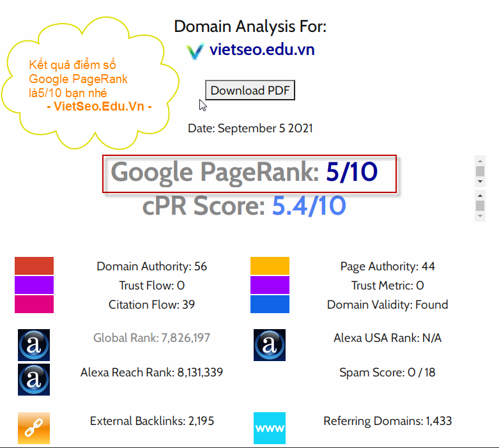Screen dimensions: 499x448
Task: Click the vietseo green V logo icon
Action: point(195,51)
